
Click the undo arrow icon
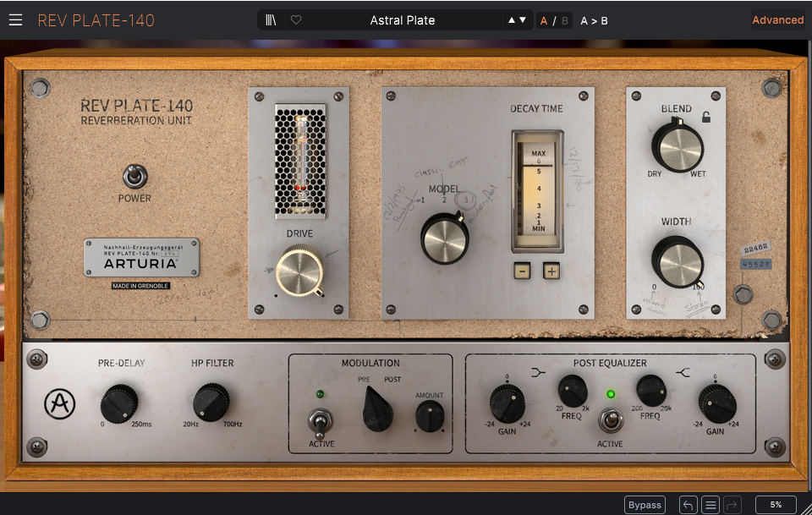coord(688,505)
